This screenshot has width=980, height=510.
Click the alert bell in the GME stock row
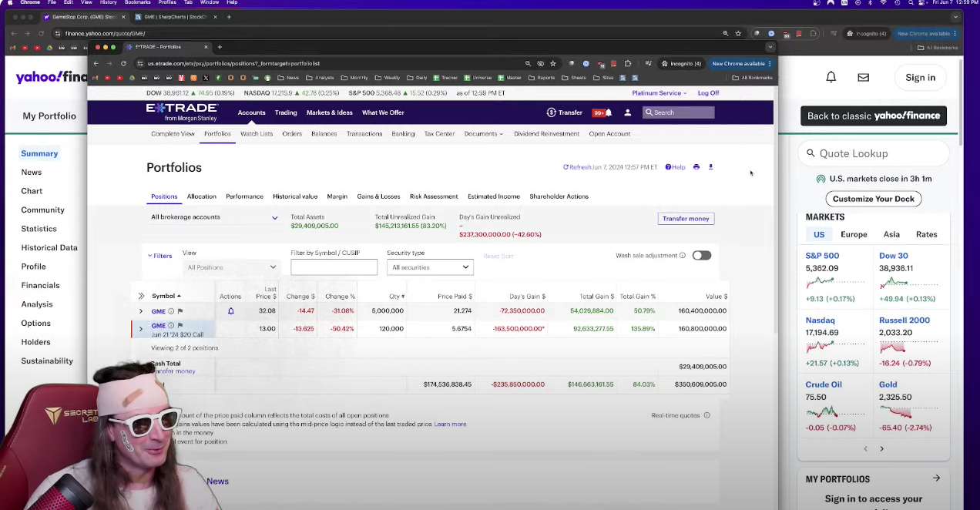tap(230, 311)
